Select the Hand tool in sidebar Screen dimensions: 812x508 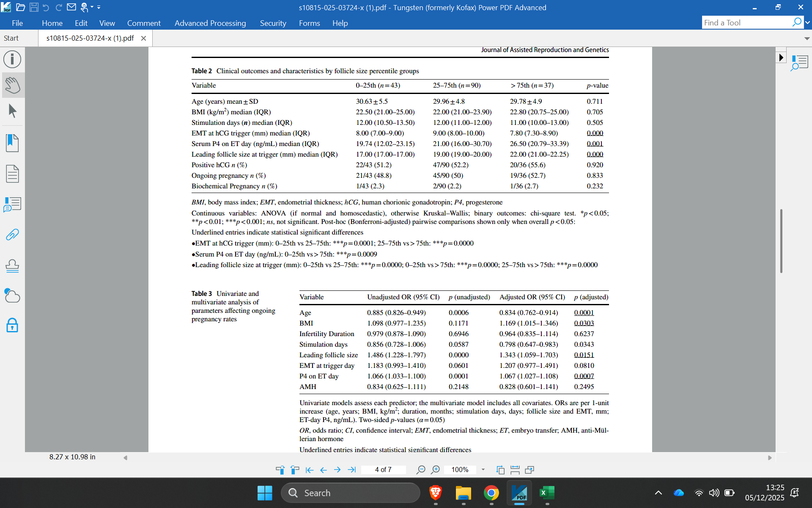pyautogui.click(x=12, y=85)
